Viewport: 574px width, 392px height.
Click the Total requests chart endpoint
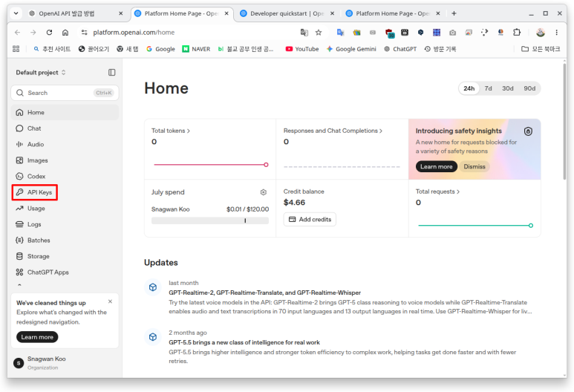coord(531,226)
